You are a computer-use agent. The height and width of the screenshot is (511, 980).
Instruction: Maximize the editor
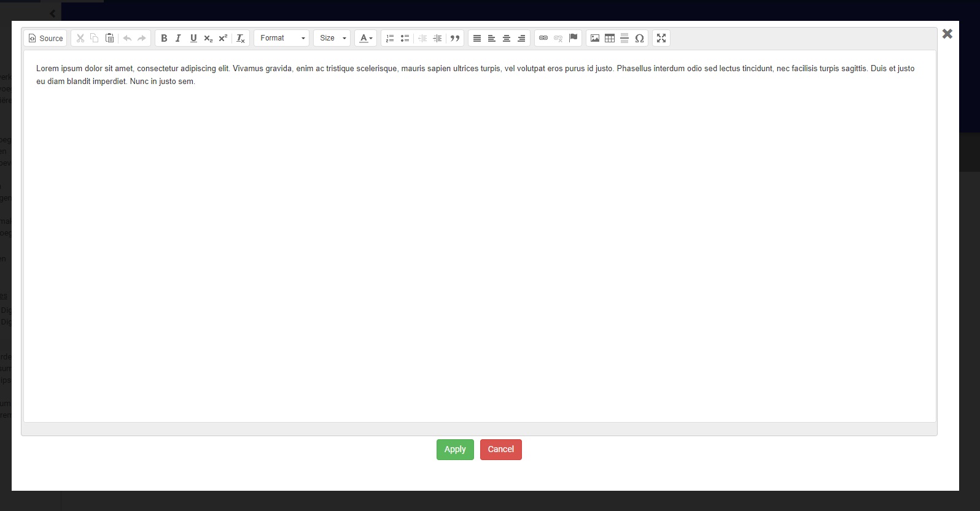(661, 38)
